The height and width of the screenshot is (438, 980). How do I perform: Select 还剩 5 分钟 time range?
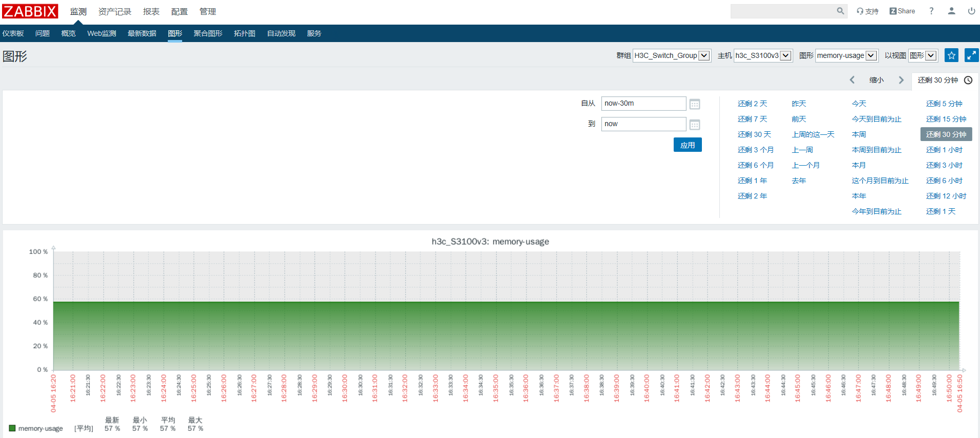pos(944,104)
